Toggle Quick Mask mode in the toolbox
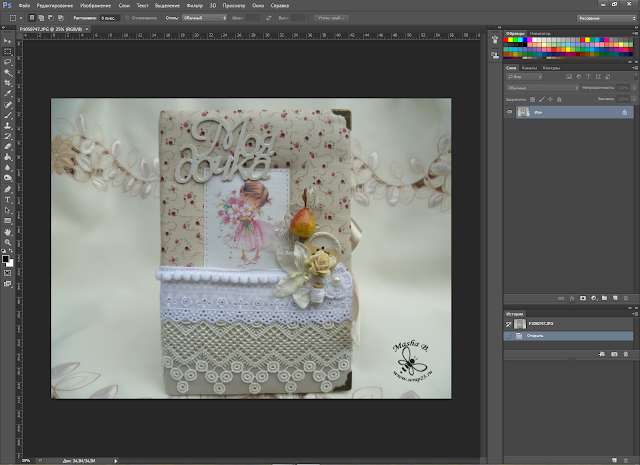 tap(8, 273)
